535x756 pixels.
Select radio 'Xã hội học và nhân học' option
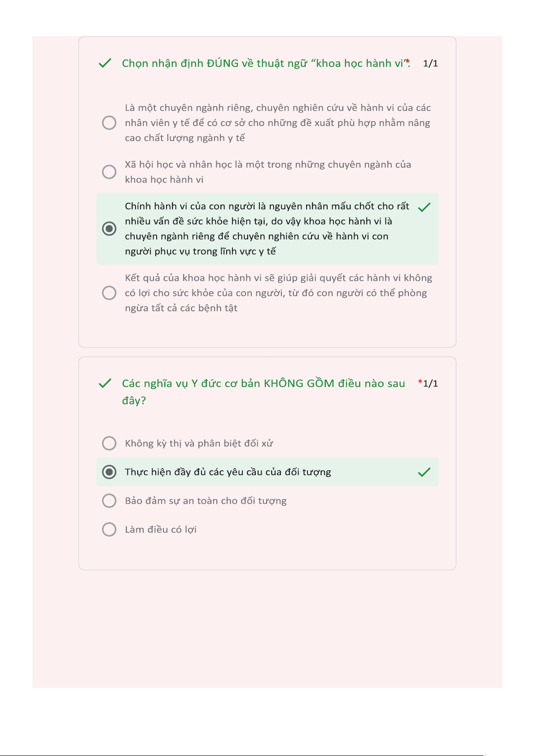pos(109,172)
